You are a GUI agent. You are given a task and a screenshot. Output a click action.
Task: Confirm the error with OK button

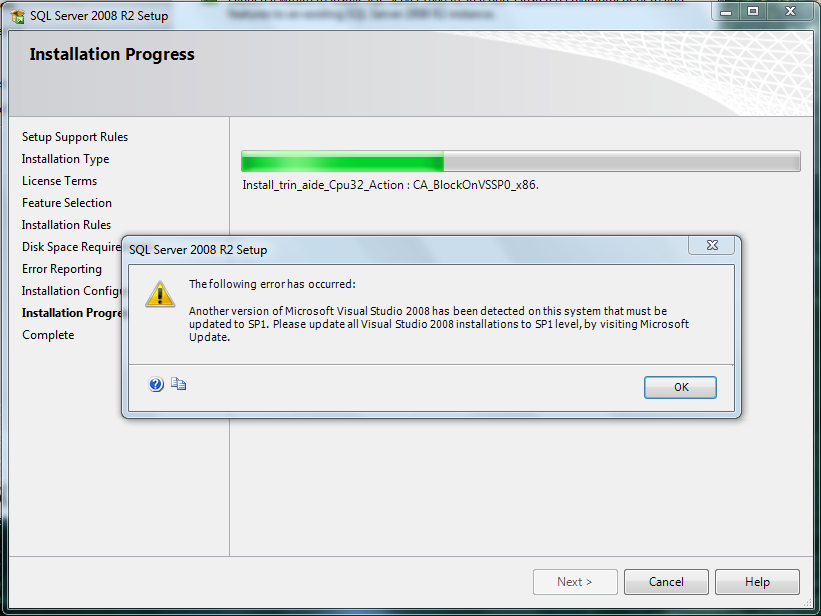[680, 387]
